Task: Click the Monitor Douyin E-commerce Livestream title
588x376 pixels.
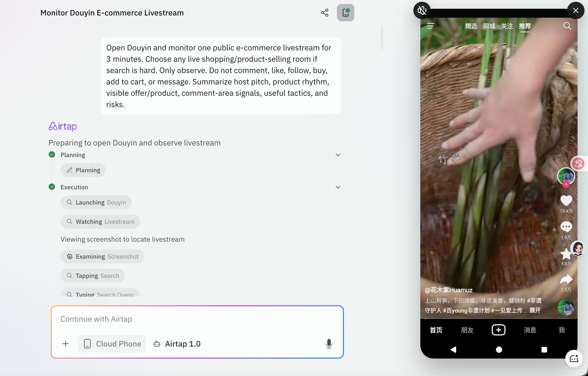Action: [x=112, y=13]
